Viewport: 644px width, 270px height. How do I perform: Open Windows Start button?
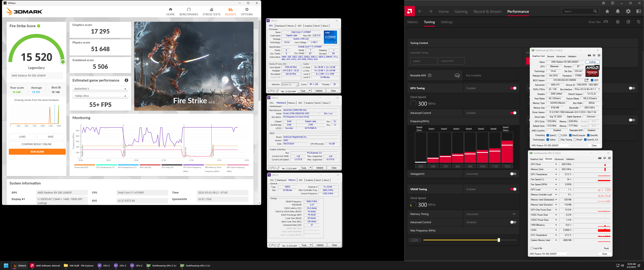(x=6, y=265)
